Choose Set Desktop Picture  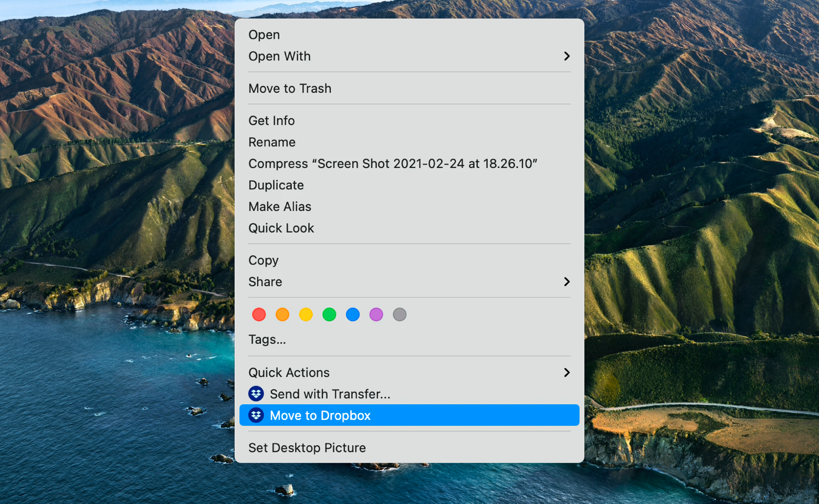[x=409, y=448]
